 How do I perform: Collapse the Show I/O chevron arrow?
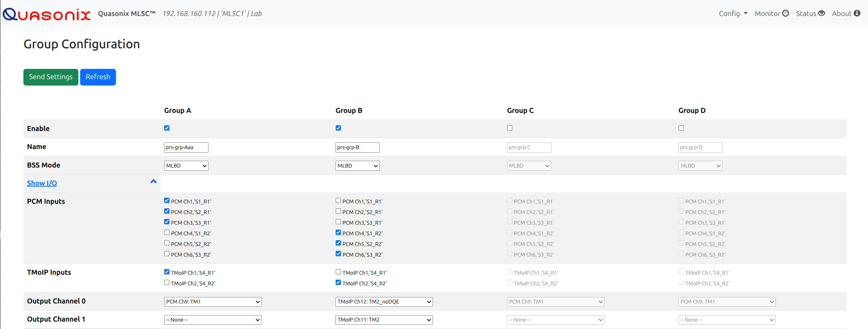(x=154, y=181)
